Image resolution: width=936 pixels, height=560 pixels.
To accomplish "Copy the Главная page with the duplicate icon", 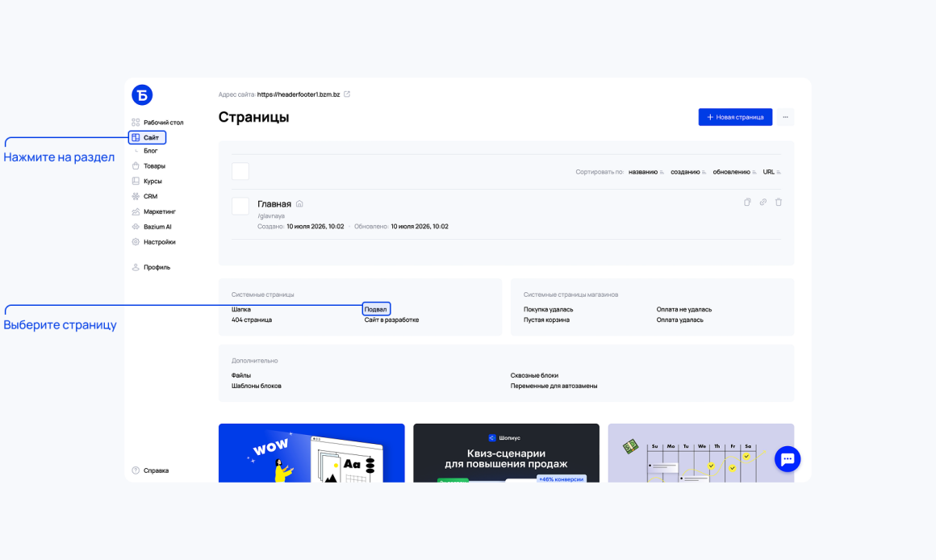I will pos(746,203).
